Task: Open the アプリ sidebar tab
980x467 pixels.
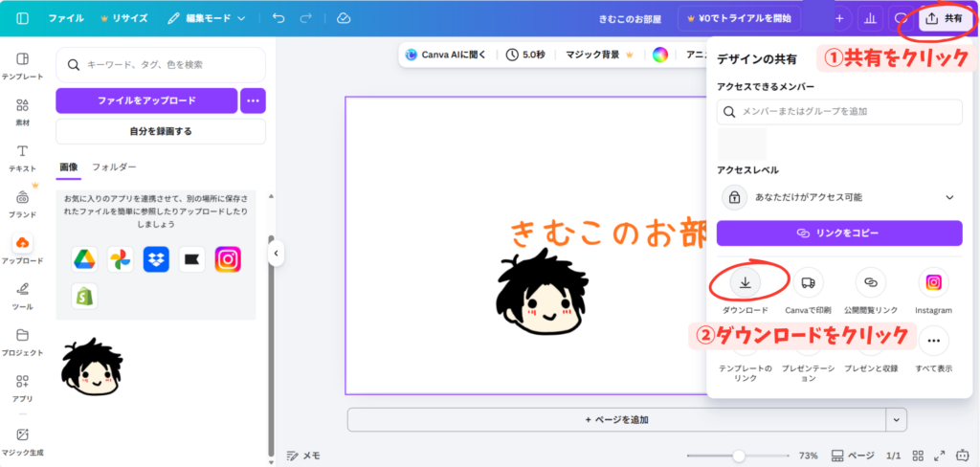Action: [x=23, y=388]
